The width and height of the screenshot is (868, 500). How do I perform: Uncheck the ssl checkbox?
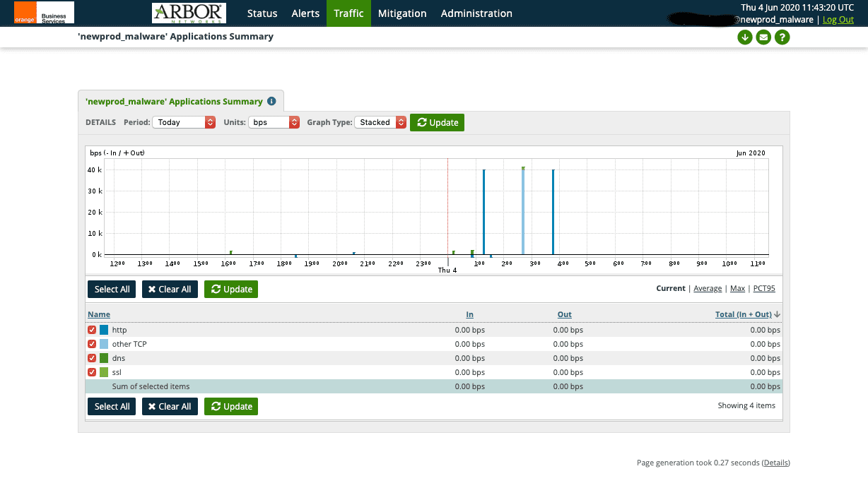click(92, 372)
